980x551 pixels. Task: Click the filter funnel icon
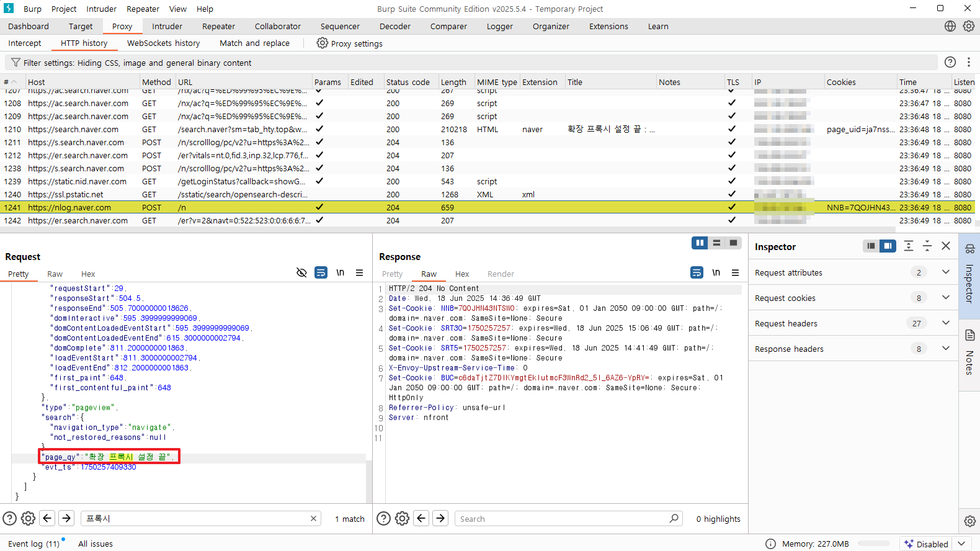[x=16, y=63]
